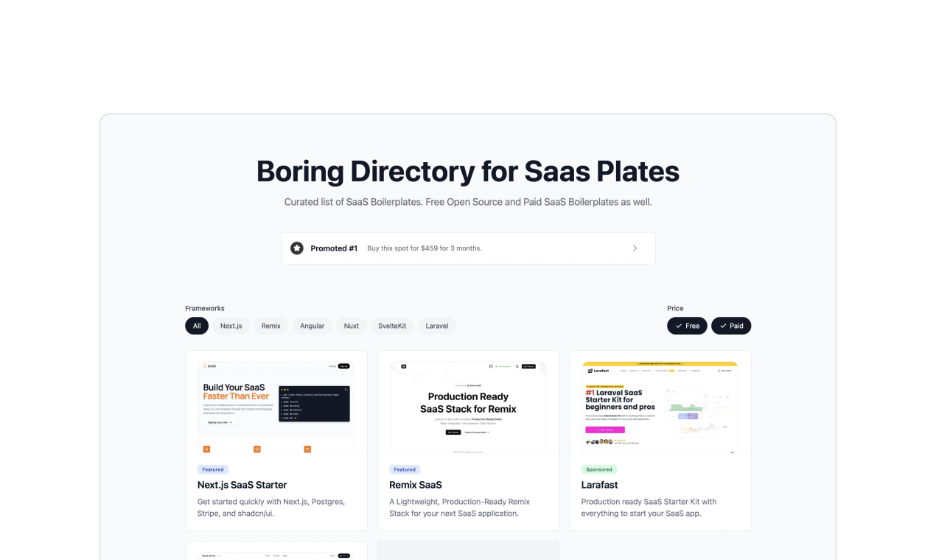936x560 pixels.
Task: Open the Larafast preview thumbnail
Action: (660, 407)
